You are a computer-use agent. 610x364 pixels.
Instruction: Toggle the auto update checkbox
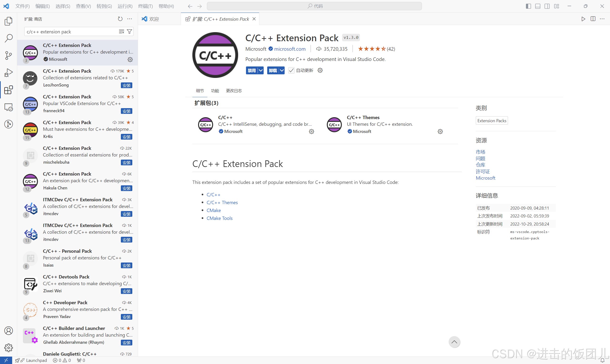pyautogui.click(x=291, y=71)
